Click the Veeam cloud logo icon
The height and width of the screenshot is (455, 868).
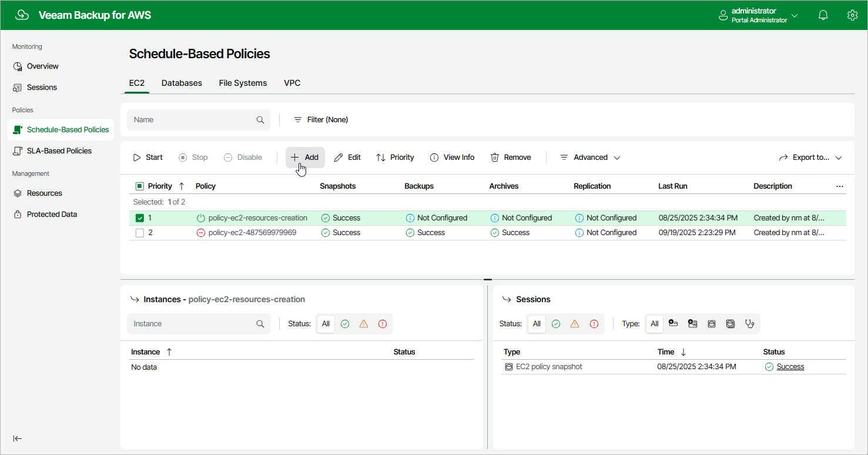[22, 15]
